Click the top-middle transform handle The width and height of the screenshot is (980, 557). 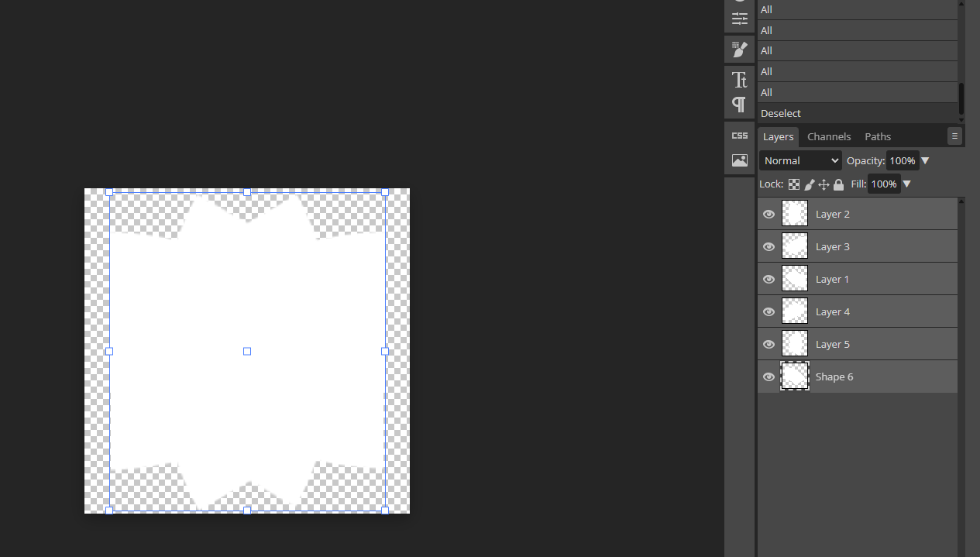[247, 192]
